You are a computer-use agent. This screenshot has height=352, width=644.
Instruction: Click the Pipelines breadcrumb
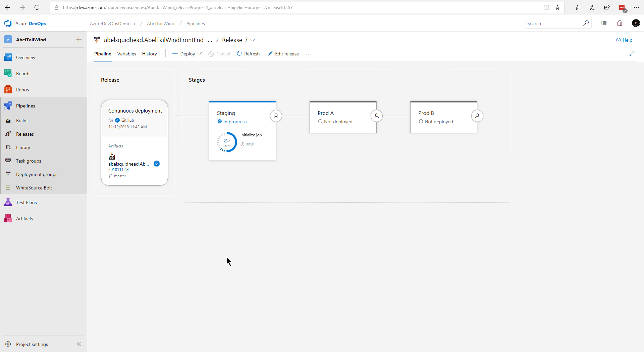pos(196,24)
